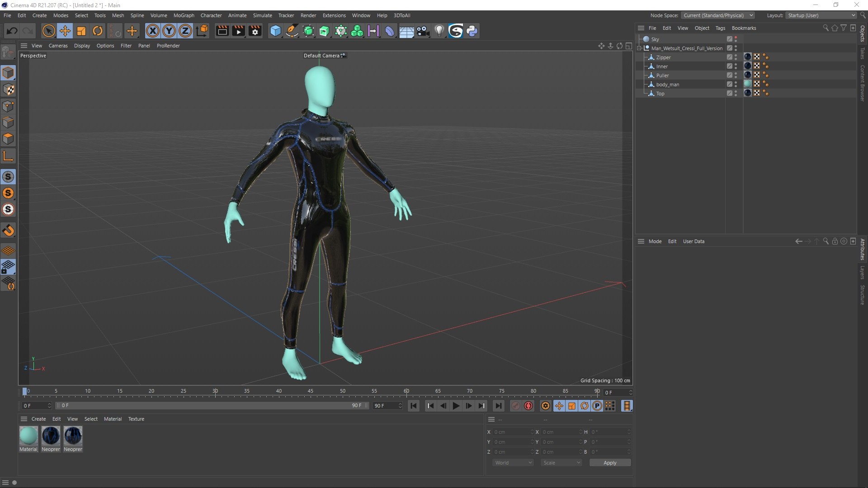Toggle Enable Snap magnet icon
This screenshot has height=488, width=868.
point(8,230)
